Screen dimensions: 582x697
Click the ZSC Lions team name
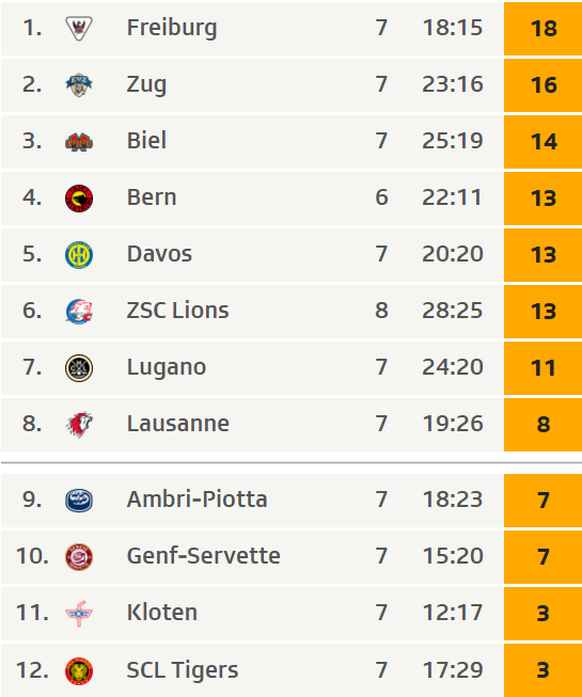click(177, 310)
